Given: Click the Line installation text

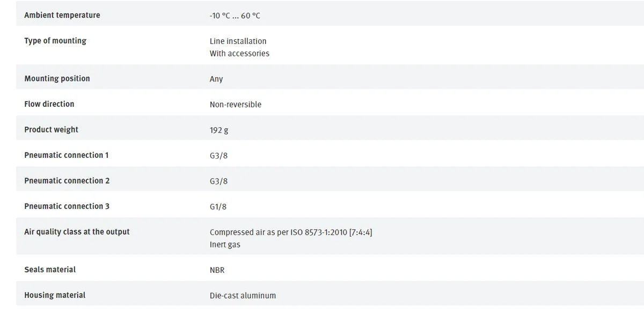Looking at the screenshot, I should [x=238, y=41].
